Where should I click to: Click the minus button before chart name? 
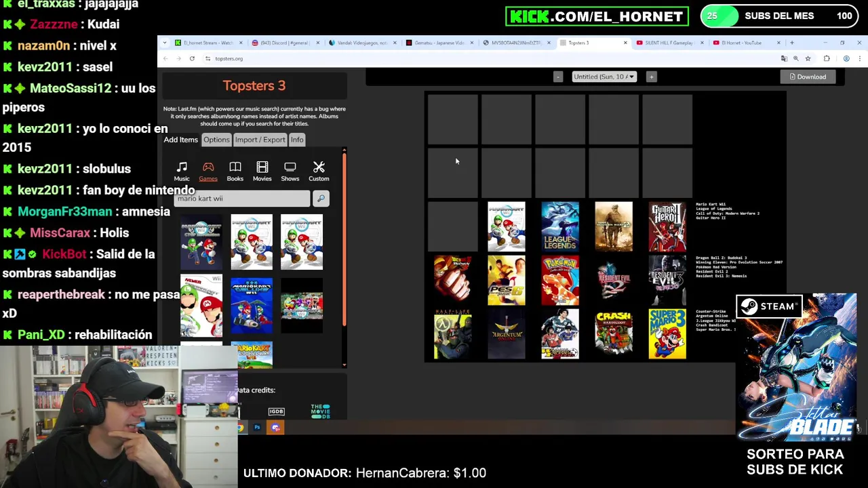558,77
